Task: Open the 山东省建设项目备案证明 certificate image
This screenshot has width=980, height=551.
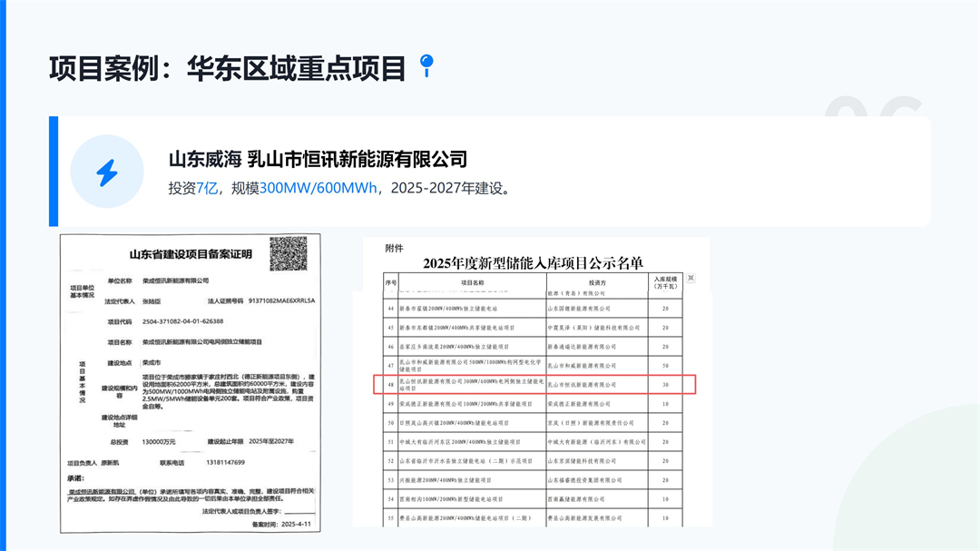Action: tap(190, 383)
